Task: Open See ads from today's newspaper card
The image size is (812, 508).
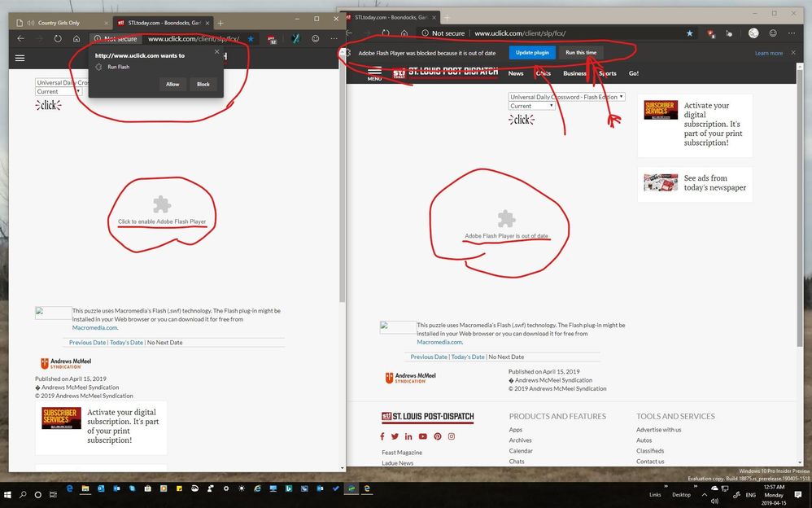Action: coord(695,183)
